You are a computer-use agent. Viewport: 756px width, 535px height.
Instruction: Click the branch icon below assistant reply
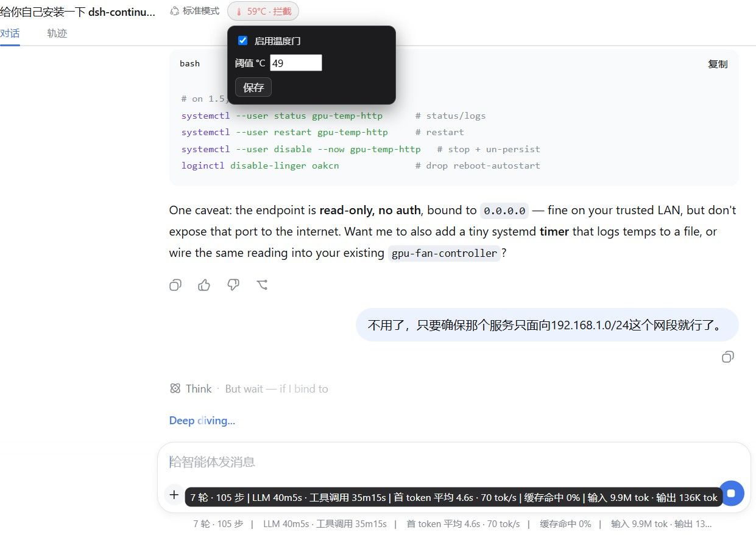click(263, 285)
